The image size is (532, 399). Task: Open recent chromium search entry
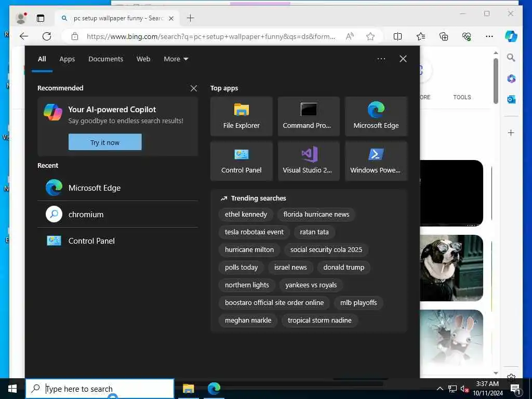[118, 215]
